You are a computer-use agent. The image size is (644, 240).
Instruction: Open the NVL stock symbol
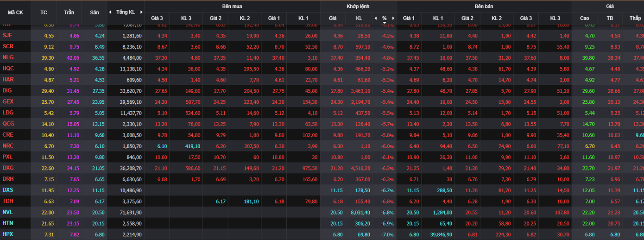[x=7, y=212]
